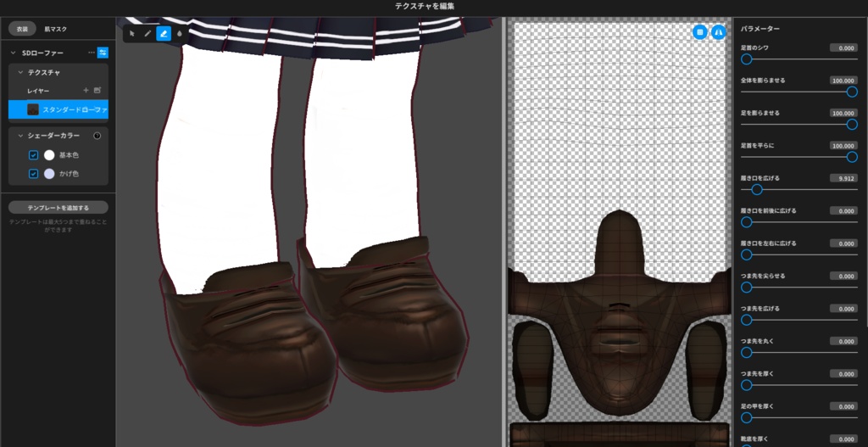The image size is (868, 447).
Task: Click the つま先を広げる value field
Action: click(843, 309)
